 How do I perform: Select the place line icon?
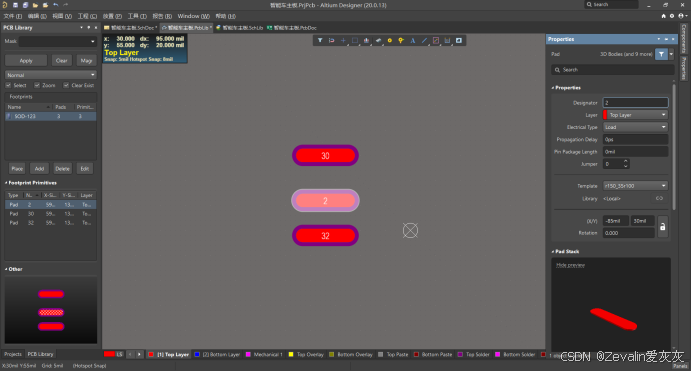[424, 40]
